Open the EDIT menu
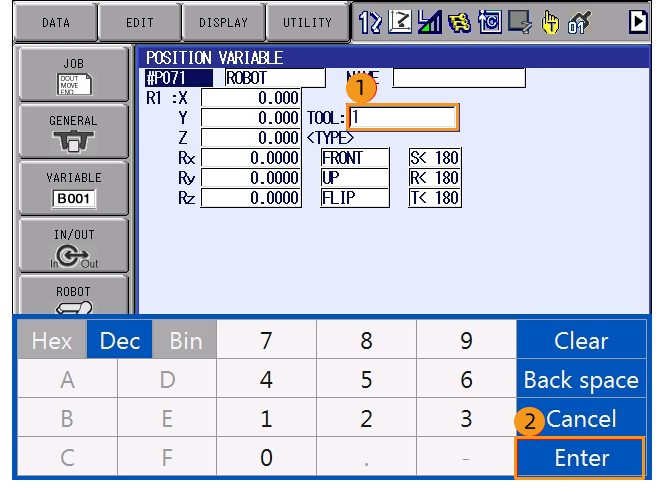Viewport: 664px width, 492px height. tap(139, 22)
